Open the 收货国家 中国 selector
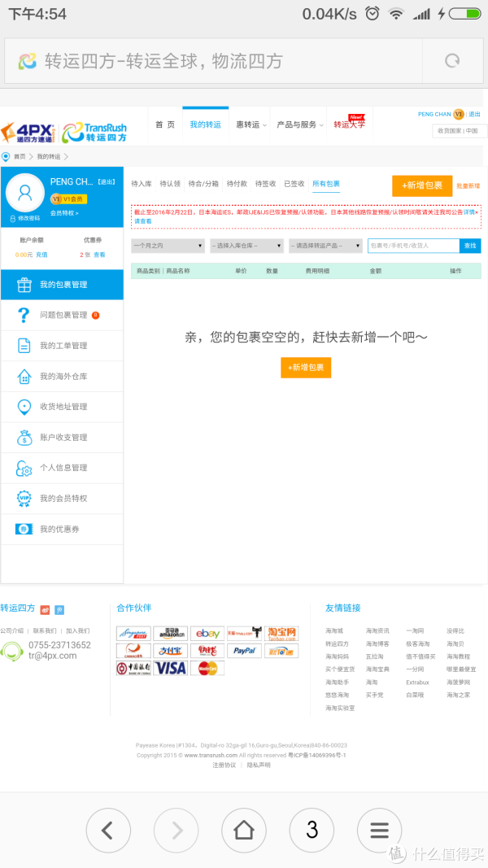 coord(459,131)
